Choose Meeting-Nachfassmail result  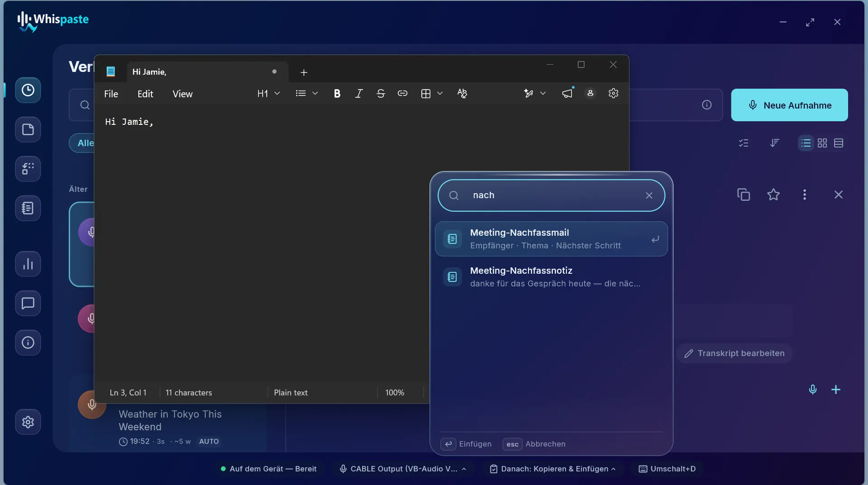click(x=551, y=239)
